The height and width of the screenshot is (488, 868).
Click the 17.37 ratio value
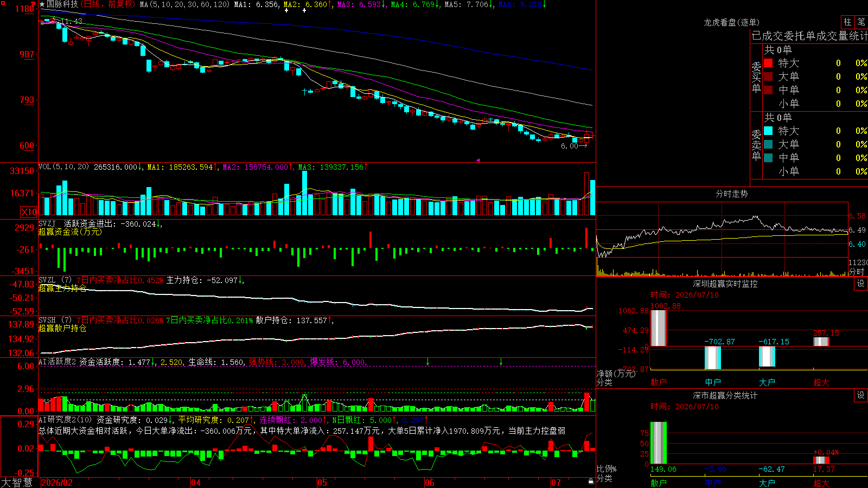tap(824, 469)
